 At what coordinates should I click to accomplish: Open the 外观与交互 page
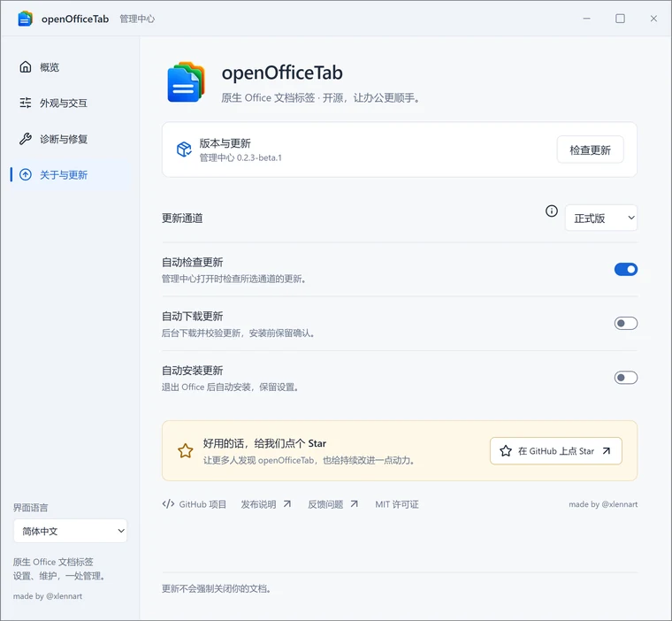(x=71, y=103)
